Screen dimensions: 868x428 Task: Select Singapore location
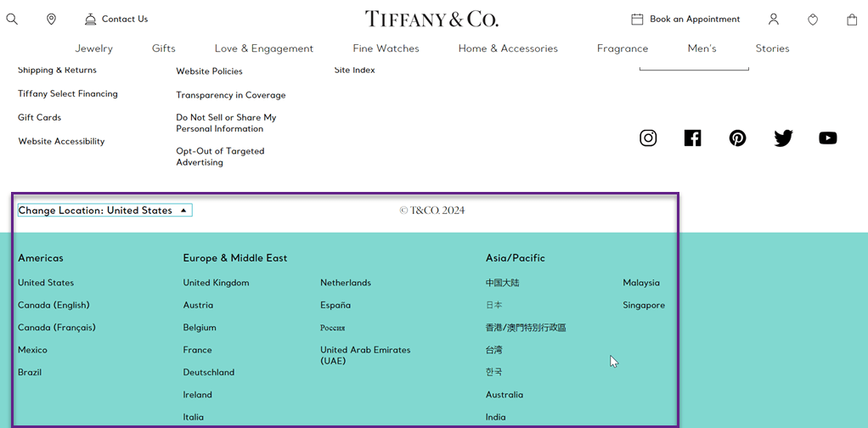coord(644,306)
